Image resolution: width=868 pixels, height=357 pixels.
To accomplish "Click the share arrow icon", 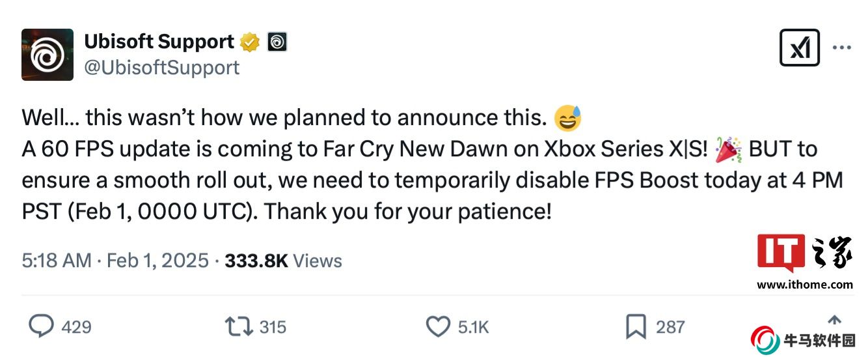I will 834,320.
